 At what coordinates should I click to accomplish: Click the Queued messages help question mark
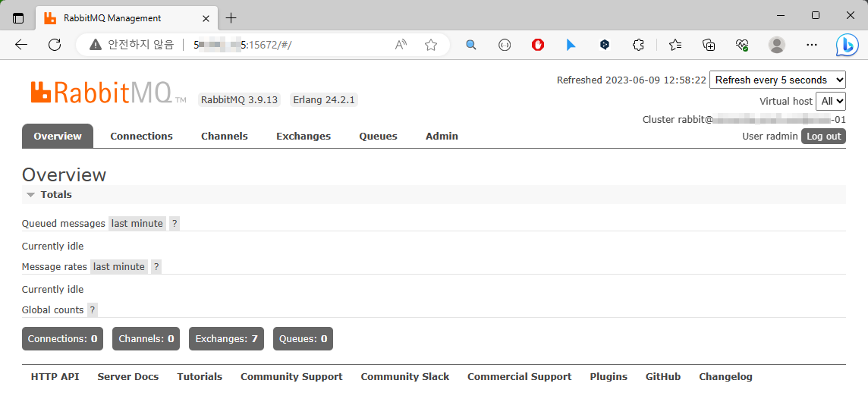tap(175, 224)
